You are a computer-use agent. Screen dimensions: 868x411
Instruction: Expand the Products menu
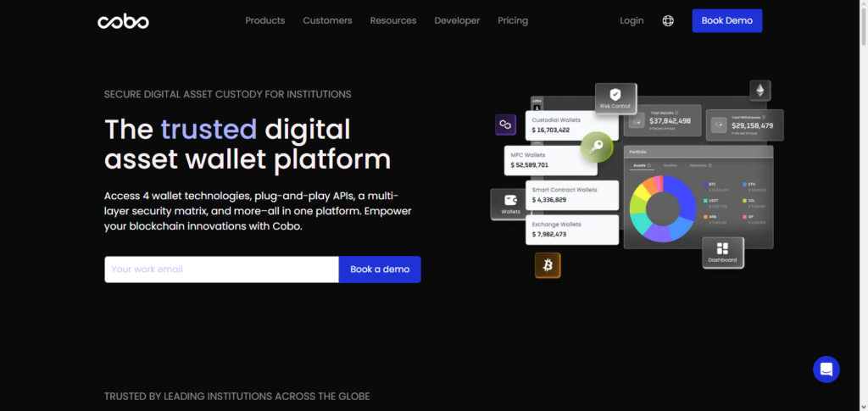tap(265, 20)
